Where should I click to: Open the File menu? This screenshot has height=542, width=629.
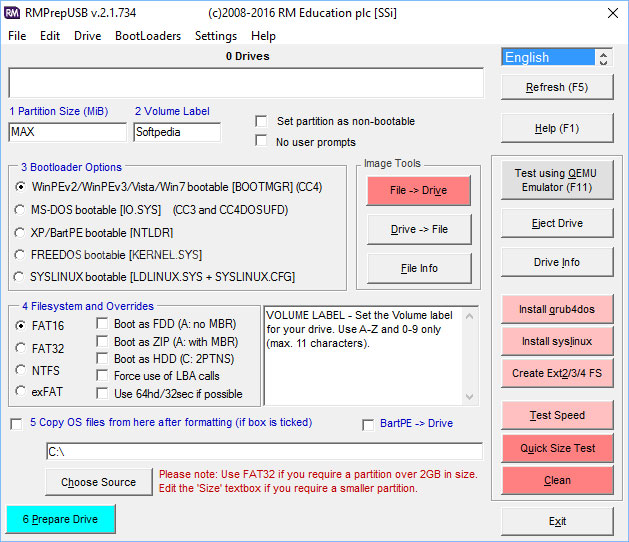point(17,36)
